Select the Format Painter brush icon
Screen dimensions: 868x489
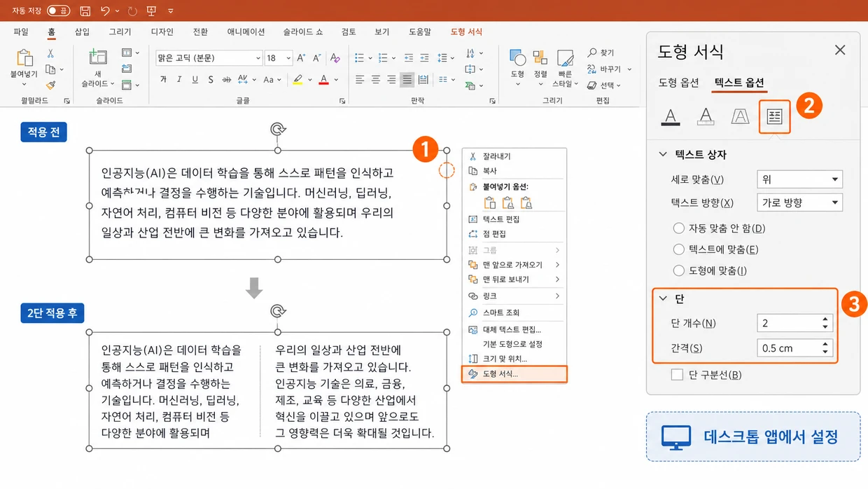[x=50, y=85]
